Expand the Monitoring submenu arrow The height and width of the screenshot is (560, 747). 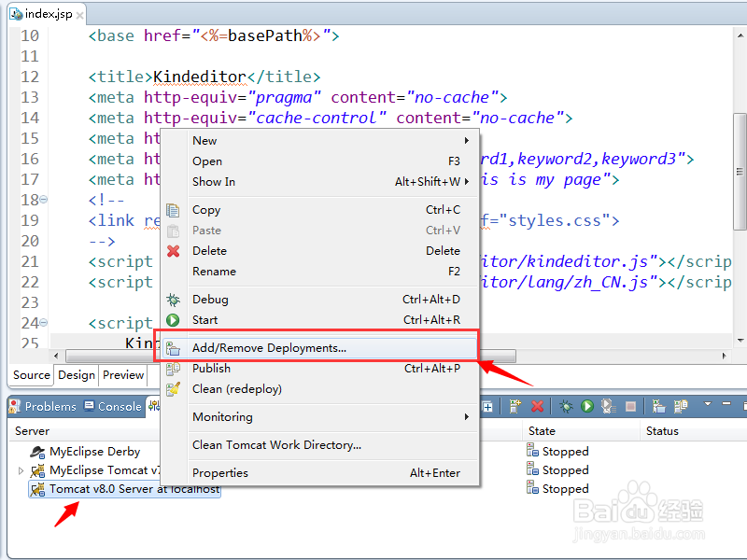466,416
